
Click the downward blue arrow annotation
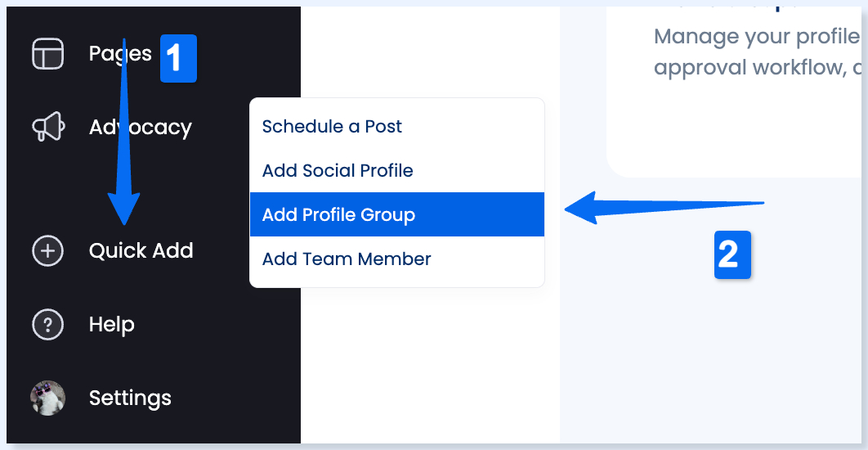click(124, 132)
